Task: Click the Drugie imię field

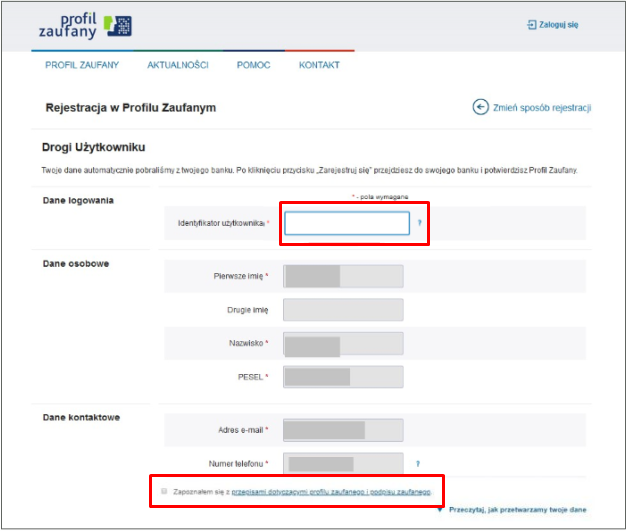Action: click(x=343, y=310)
